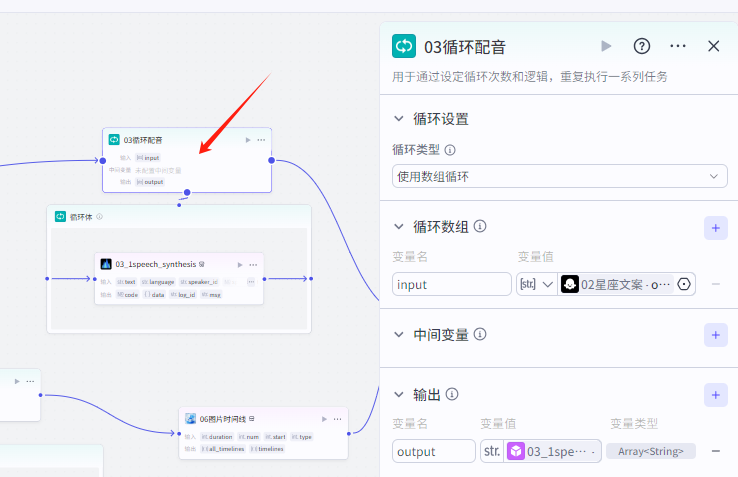Run the 03循环配音 node on canvas
Viewport: 738px width, 477px height.
248,140
